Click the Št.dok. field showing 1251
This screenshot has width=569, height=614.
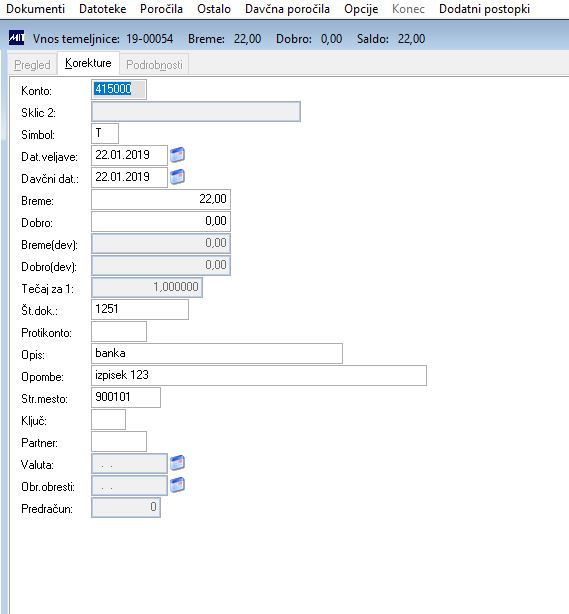(140, 309)
